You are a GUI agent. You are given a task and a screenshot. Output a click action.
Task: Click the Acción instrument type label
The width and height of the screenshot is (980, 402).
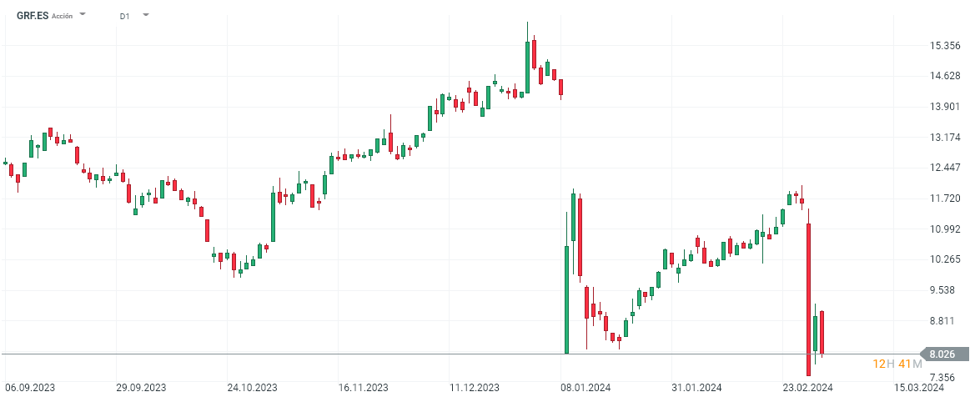63,16
